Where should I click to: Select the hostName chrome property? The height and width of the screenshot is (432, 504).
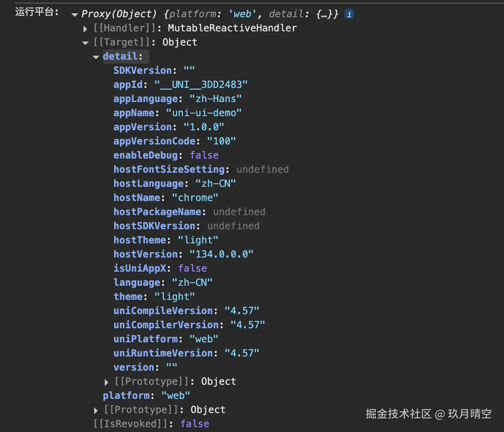coord(137,197)
